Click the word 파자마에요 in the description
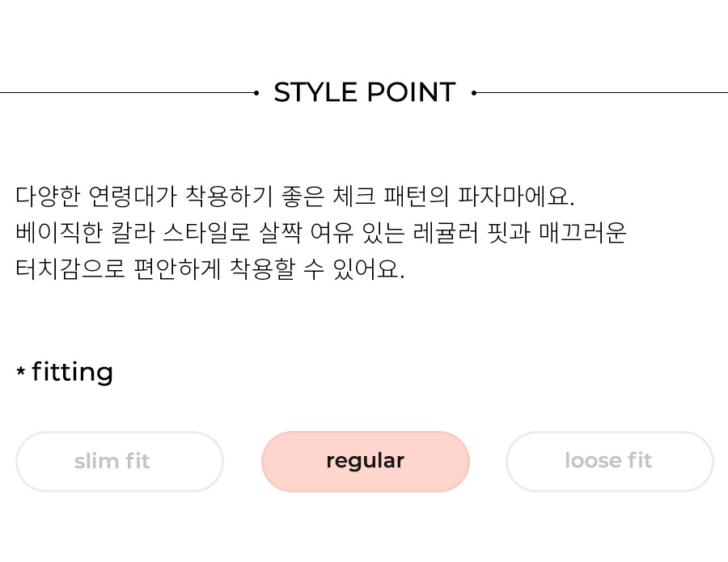 tap(516, 196)
